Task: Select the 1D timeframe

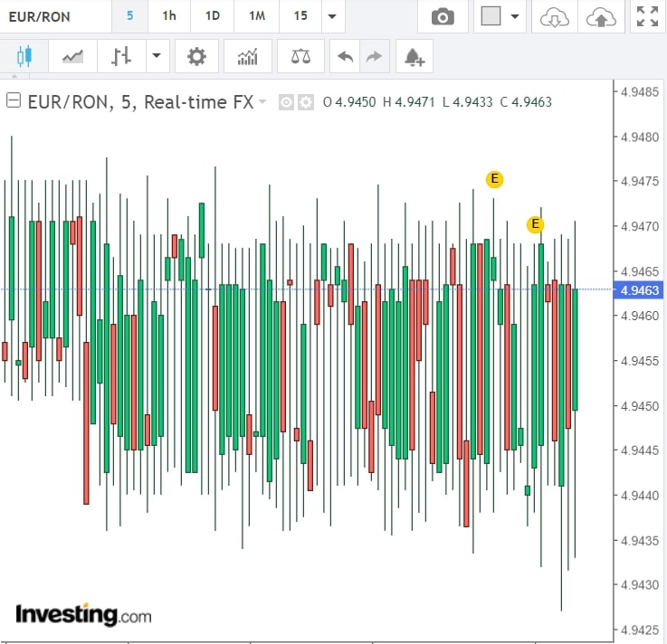Action: [x=212, y=16]
